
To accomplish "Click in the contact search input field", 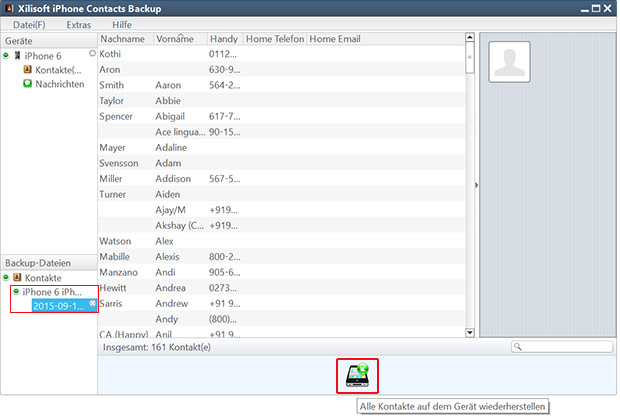I will click(561, 347).
